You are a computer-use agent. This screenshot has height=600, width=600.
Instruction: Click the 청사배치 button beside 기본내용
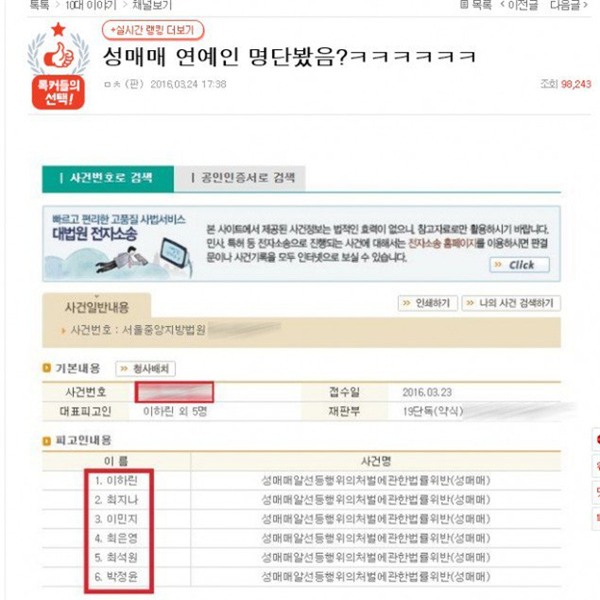coord(145,369)
